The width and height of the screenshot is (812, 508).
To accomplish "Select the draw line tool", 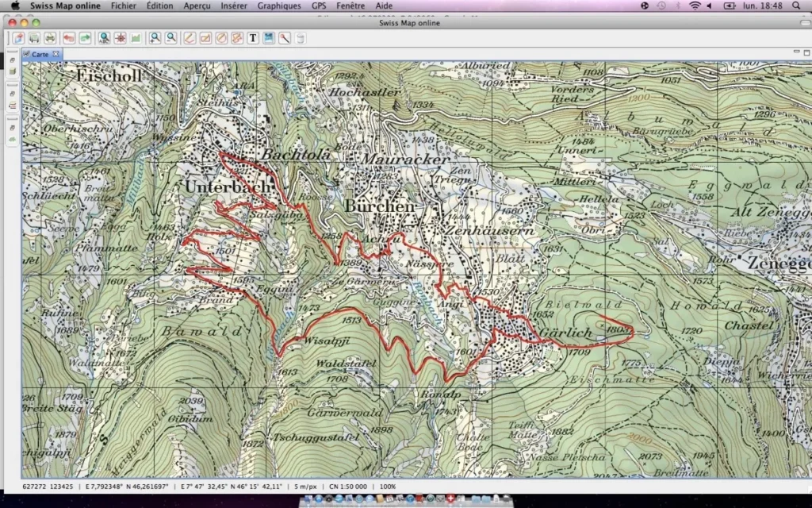I will click(190, 38).
